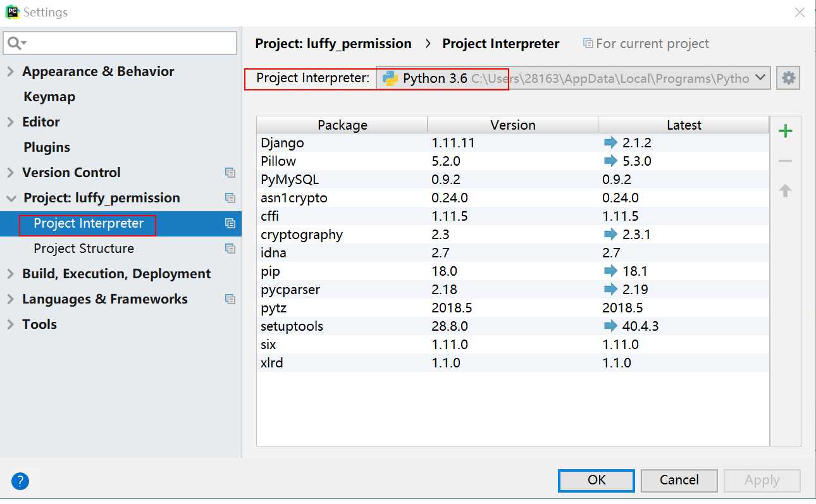
Task: Select the cffi package row
Action: (513, 216)
